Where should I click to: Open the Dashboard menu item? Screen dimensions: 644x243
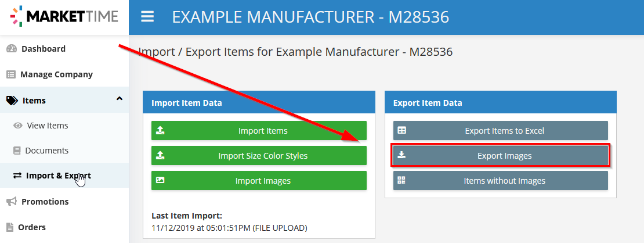(x=43, y=49)
